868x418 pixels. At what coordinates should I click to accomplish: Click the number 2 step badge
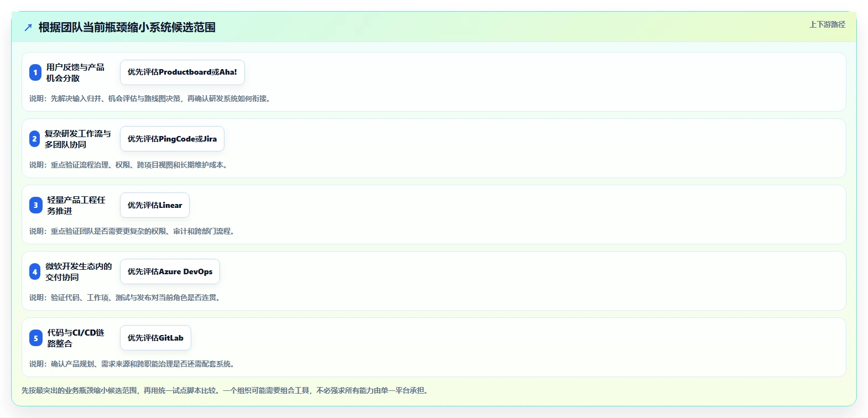click(34, 139)
